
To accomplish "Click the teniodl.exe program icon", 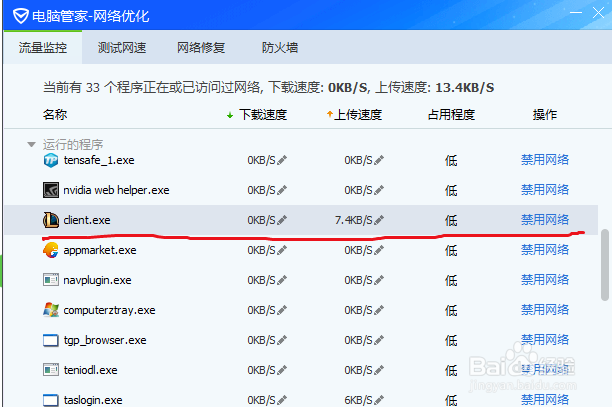I will click(51, 370).
